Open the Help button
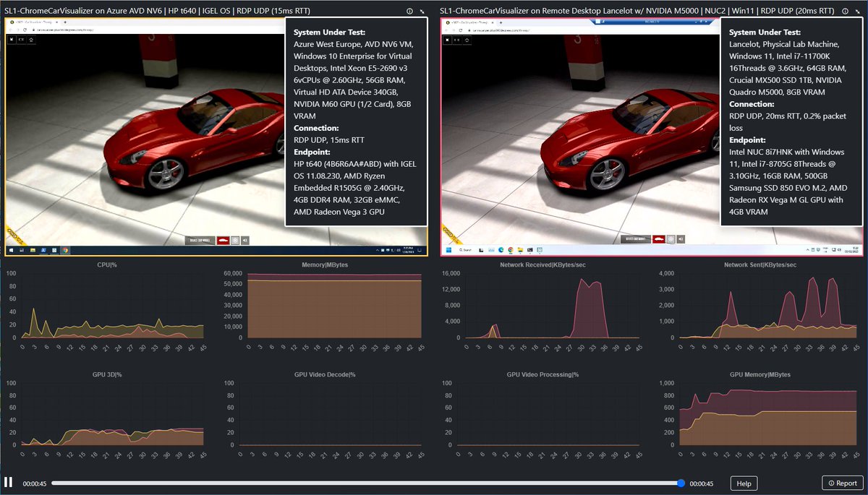This screenshot has height=495, width=868. [x=743, y=483]
